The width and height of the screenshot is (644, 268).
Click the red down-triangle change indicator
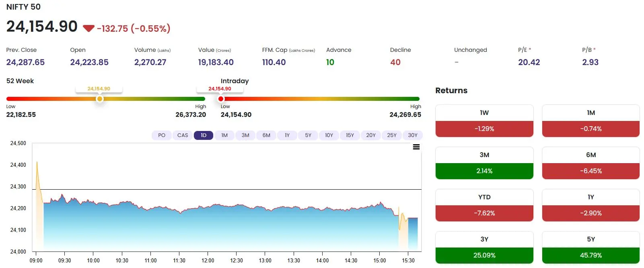click(88, 29)
